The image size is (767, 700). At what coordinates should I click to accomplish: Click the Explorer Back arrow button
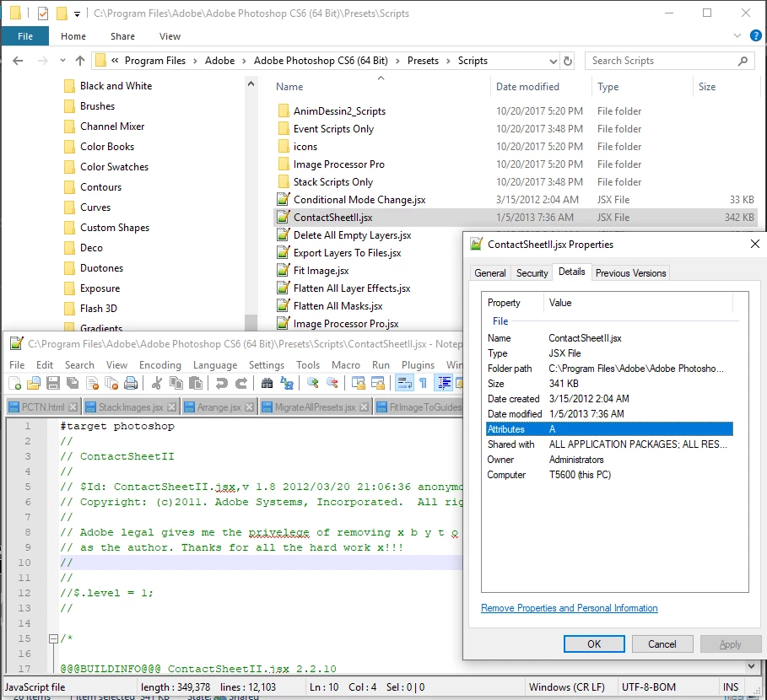click(x=18, y=61)
